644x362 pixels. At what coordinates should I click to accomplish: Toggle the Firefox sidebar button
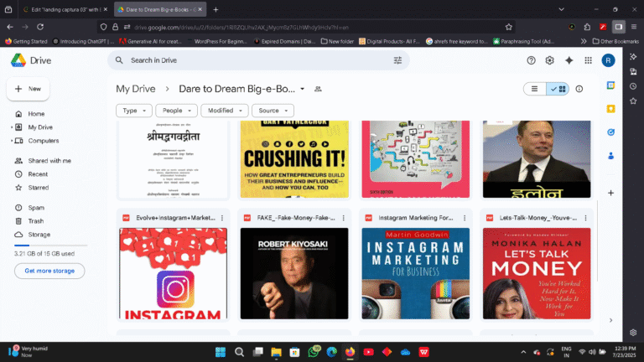619,27
